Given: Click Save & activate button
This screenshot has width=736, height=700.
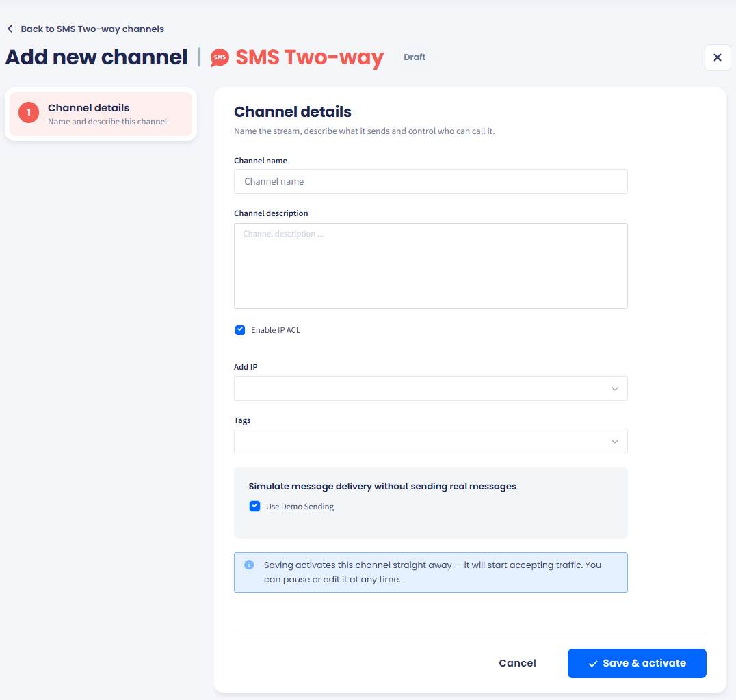Looking at the screenshot, I should [x=637, y=663].
